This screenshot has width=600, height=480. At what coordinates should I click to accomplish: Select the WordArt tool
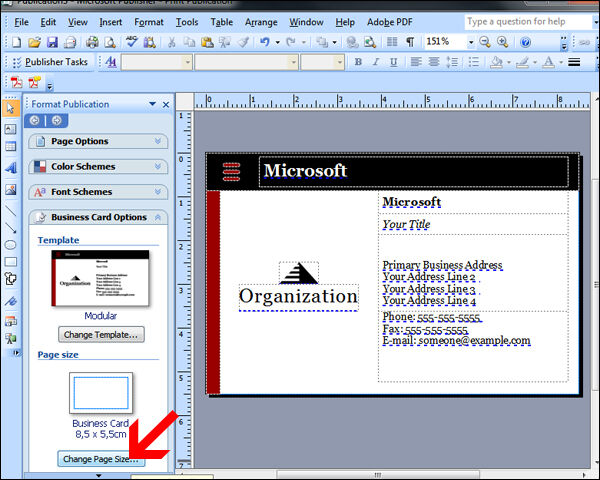tap(11, 167)
